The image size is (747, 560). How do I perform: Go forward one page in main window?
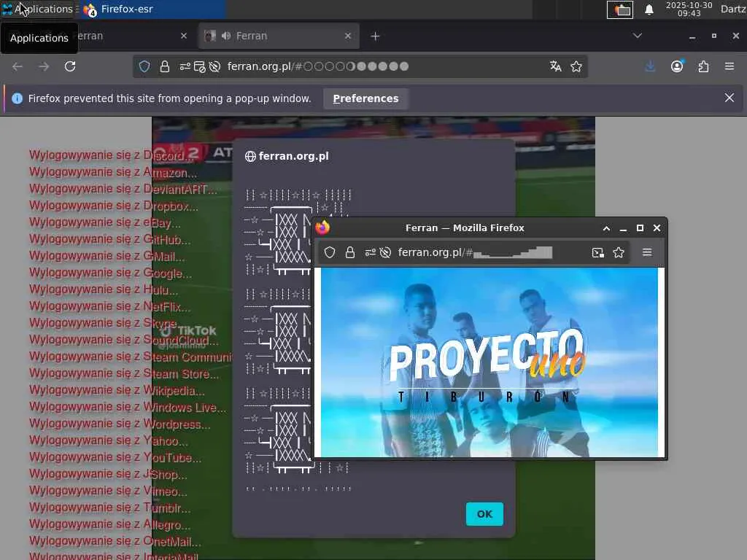pyautogui.click(x=44, y=66)
